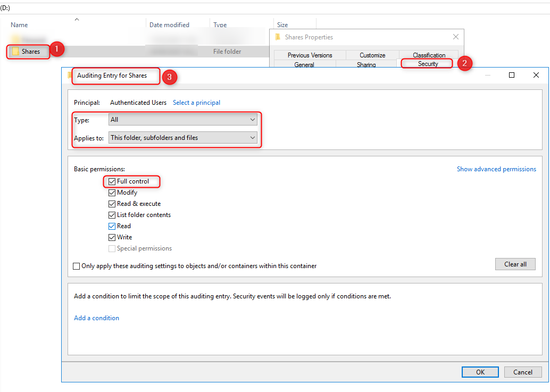
Task: Switch to the Previous Versions tab
Action: click(310, 55)
